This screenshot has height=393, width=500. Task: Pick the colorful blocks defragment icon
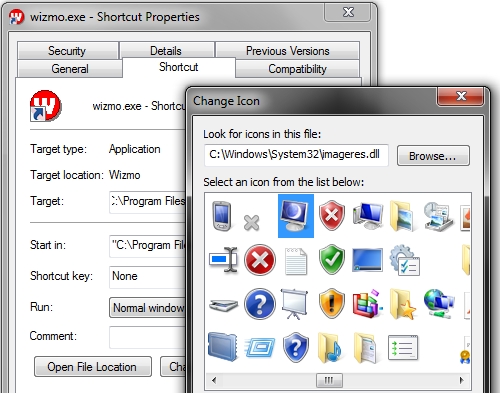(367, 303)
